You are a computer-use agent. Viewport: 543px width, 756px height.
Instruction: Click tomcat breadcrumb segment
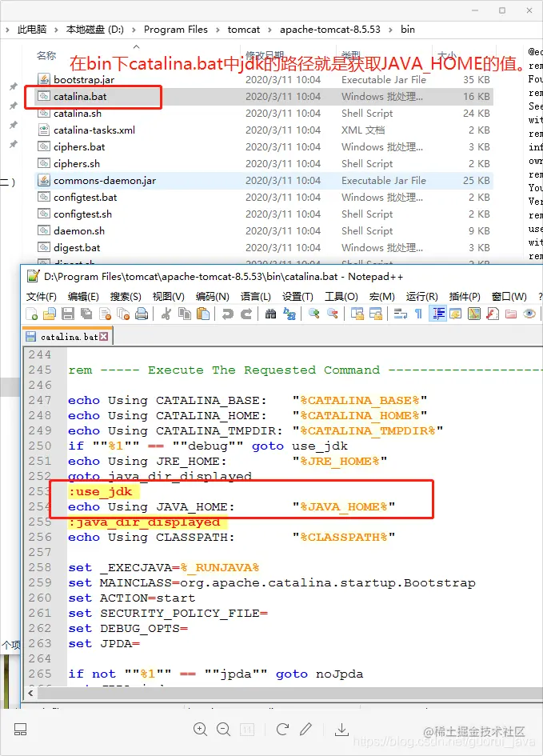click(243, 30)
